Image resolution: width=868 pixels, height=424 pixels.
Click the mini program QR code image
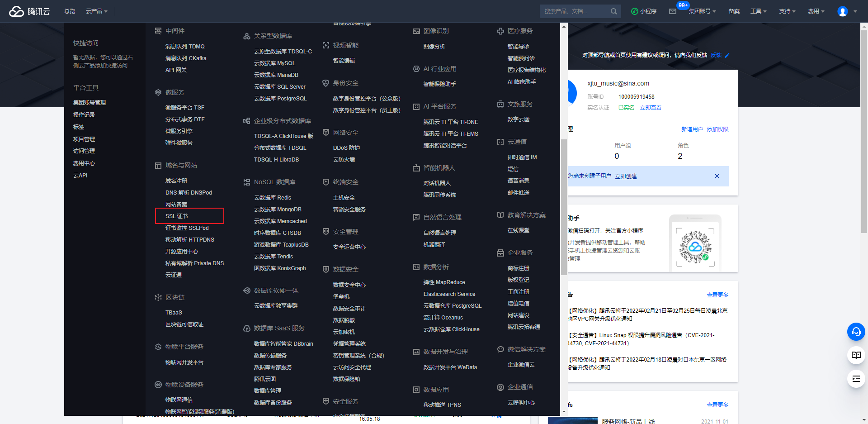point(695,247)
